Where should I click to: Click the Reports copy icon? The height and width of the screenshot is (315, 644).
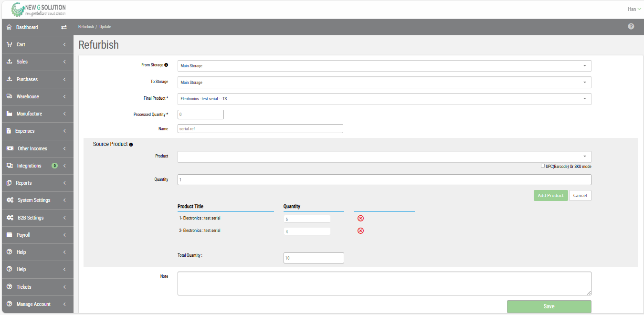[x=9, y=183]
